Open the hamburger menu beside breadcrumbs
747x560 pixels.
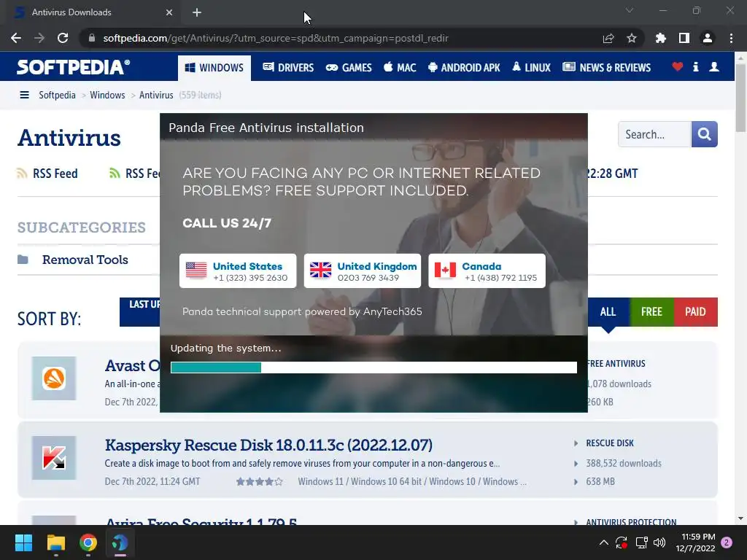pyautogui.click(x=24, y=95)
